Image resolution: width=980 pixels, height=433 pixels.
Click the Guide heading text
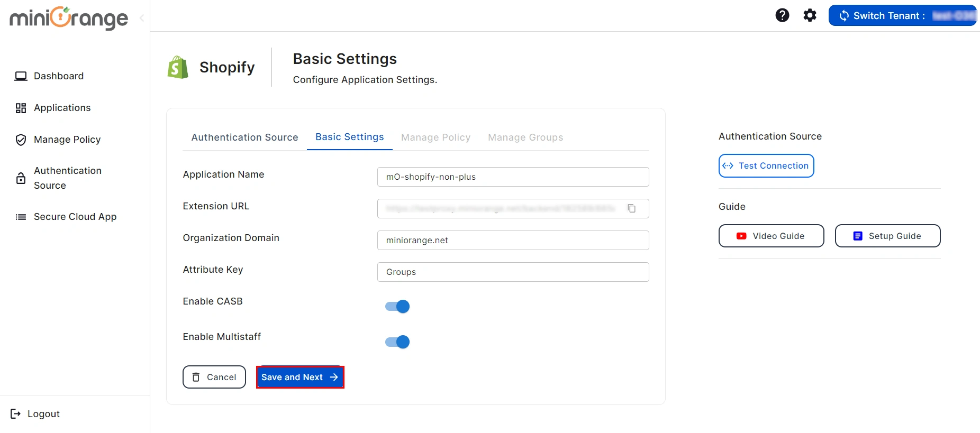click(732, 207)
